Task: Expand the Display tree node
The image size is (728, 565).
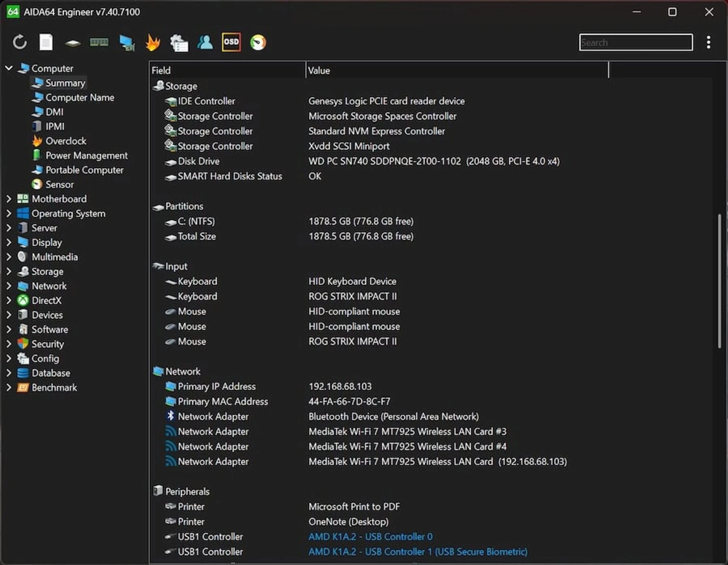Action: click(9, 242)
